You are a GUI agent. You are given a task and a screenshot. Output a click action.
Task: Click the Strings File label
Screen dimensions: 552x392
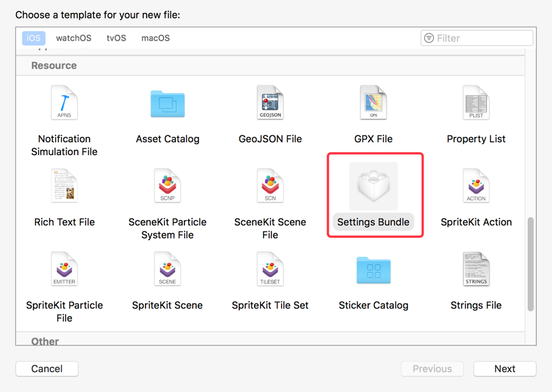pos(476,305)
